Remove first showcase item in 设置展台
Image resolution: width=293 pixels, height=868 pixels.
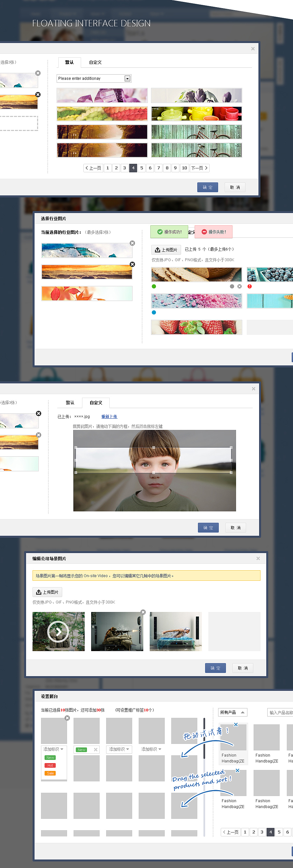click(x=67, y=718)
